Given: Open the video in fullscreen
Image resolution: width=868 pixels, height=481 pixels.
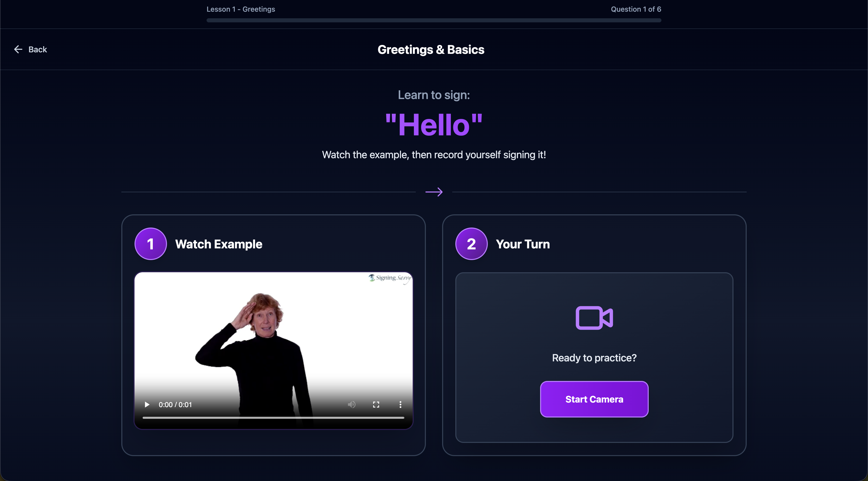Looking at the screenshot, I should click(x=376, y=405).
